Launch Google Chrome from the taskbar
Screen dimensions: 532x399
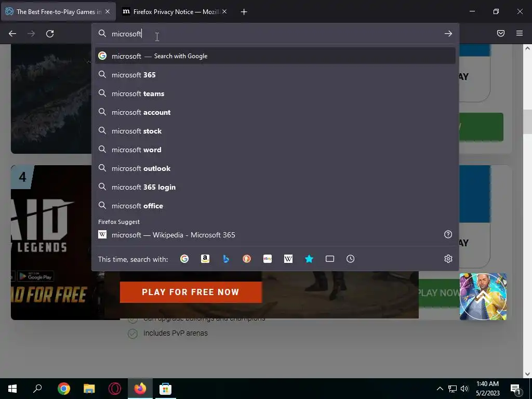64,389
